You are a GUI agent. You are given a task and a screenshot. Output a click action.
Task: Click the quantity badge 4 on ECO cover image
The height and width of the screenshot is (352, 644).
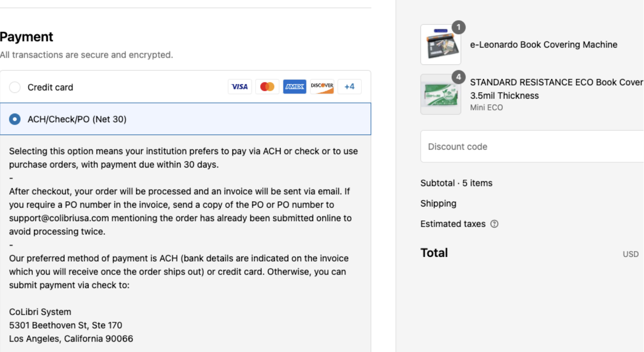(459, 77)
